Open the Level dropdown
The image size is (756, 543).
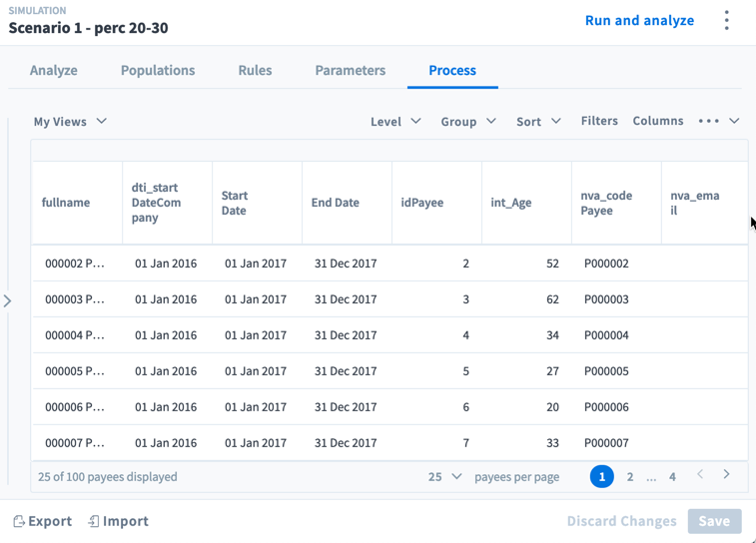point(396,122)
